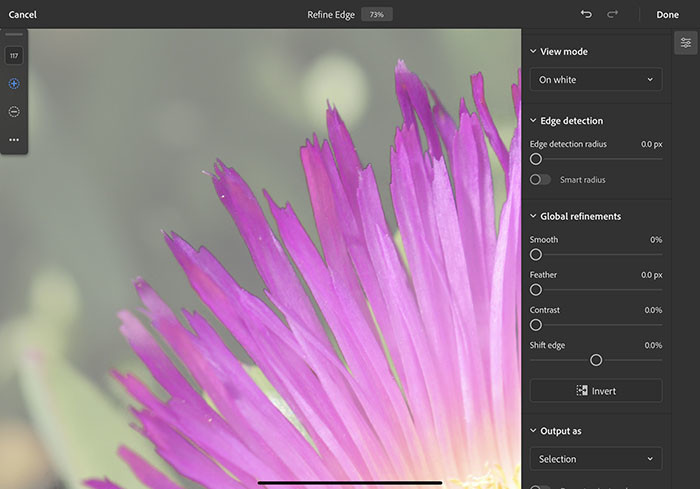This screenshot has width=700, height=489.
Task: Click the 73% zoom level indicator
Action: 377,15
